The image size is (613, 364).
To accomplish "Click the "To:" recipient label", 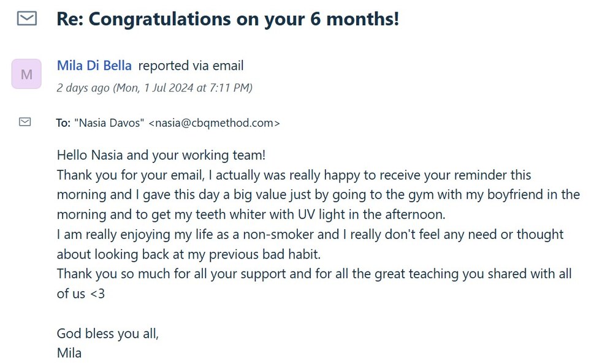I will click(x=63, y=123).
